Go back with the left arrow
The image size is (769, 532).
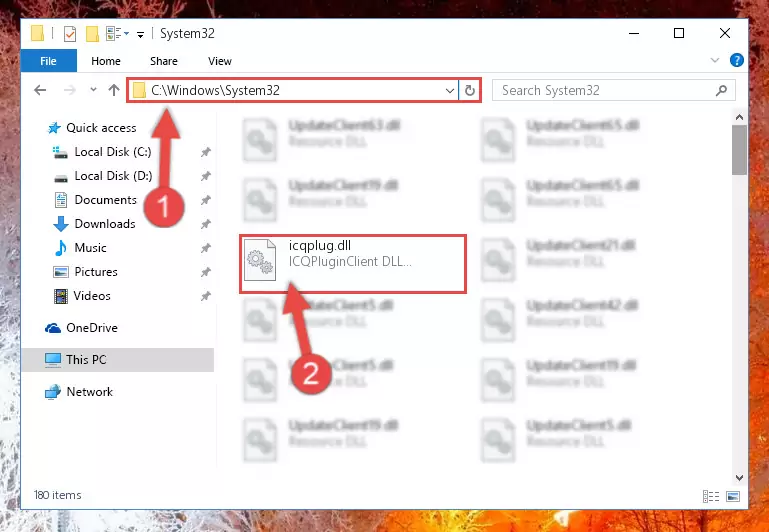40,90
